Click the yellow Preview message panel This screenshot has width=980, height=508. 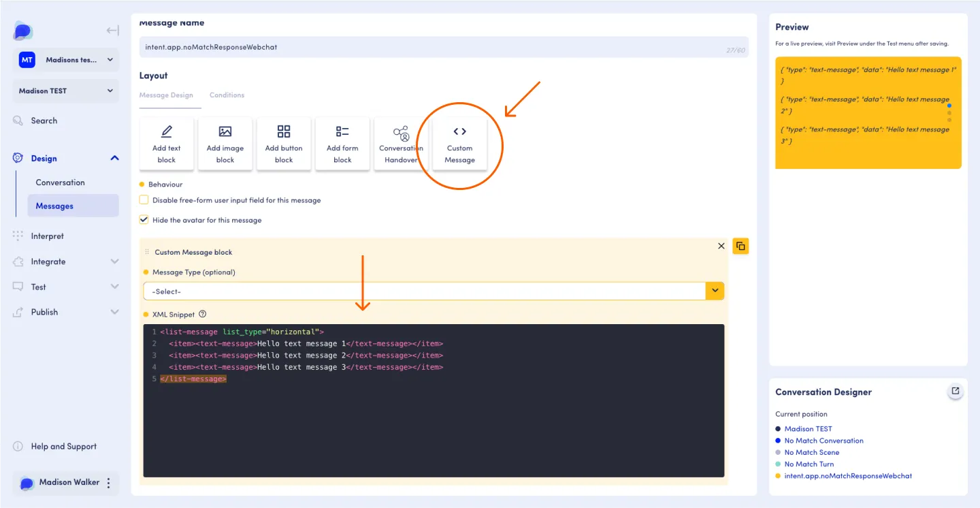pos(868,113)
